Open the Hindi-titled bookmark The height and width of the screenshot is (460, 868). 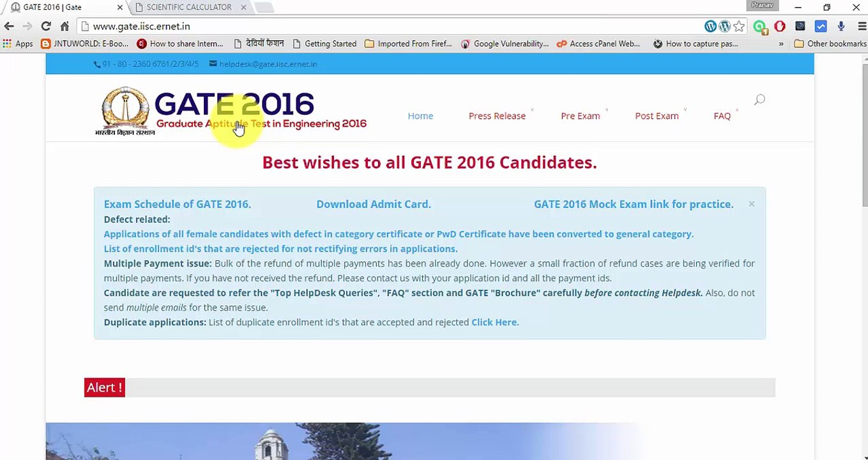tap(259, 43)
